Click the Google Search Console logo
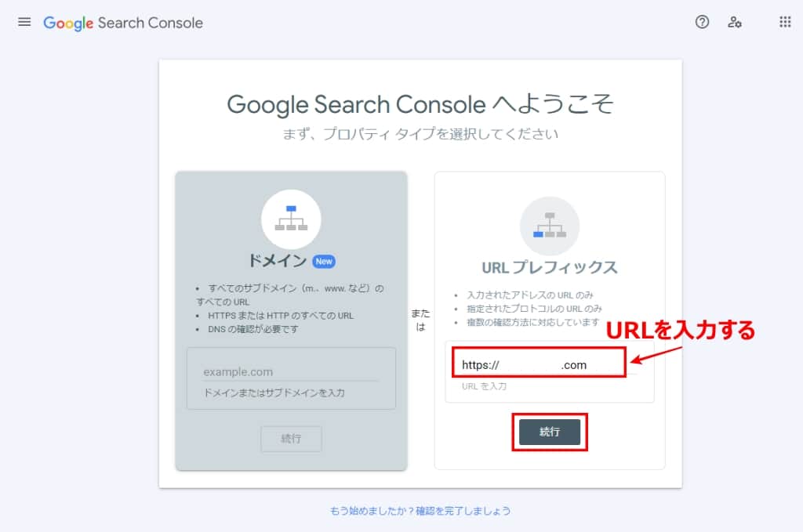The width and height of the screenshot is (803, 532). pyautogui.click(x=123, y=23)
